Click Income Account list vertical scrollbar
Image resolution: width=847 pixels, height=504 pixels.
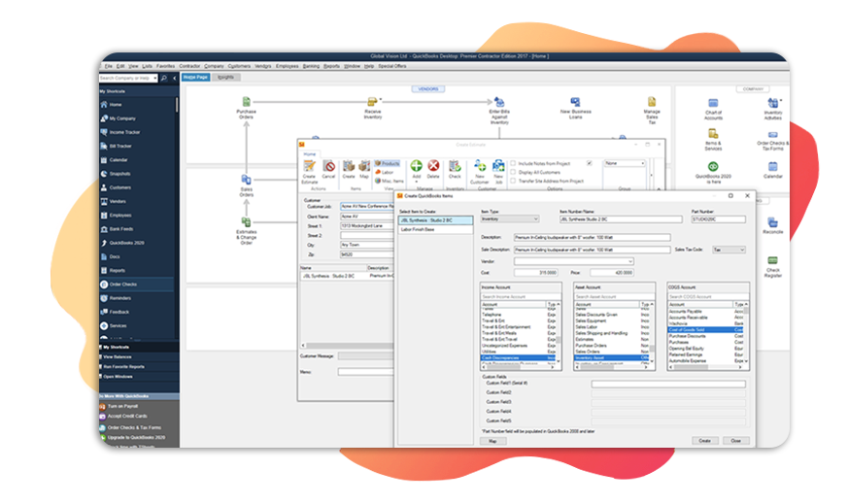[559, 335]
